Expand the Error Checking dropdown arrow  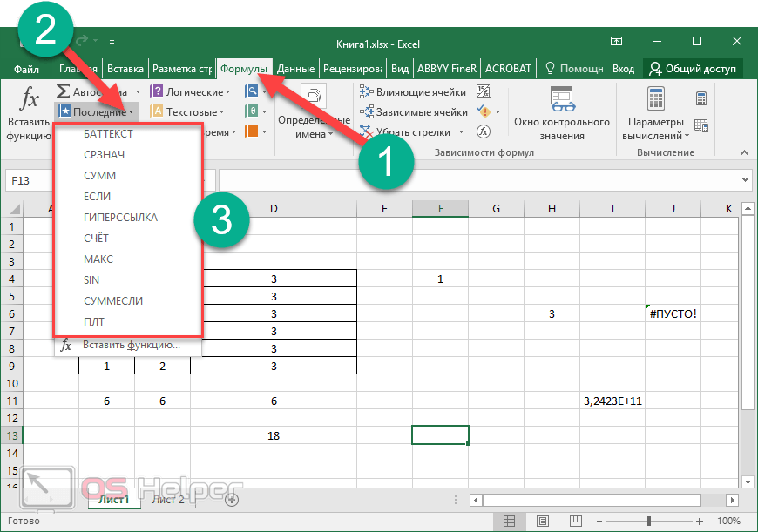(497, 111)
